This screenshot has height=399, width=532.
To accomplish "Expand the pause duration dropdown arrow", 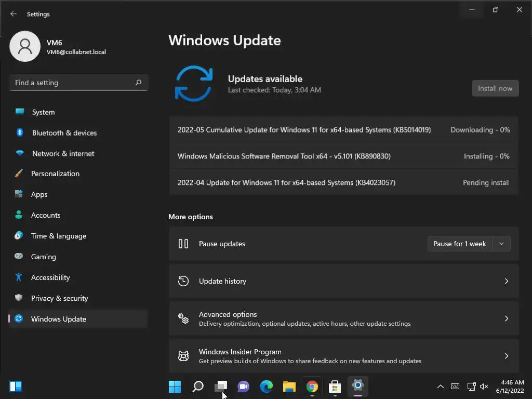I will [501, 244].
